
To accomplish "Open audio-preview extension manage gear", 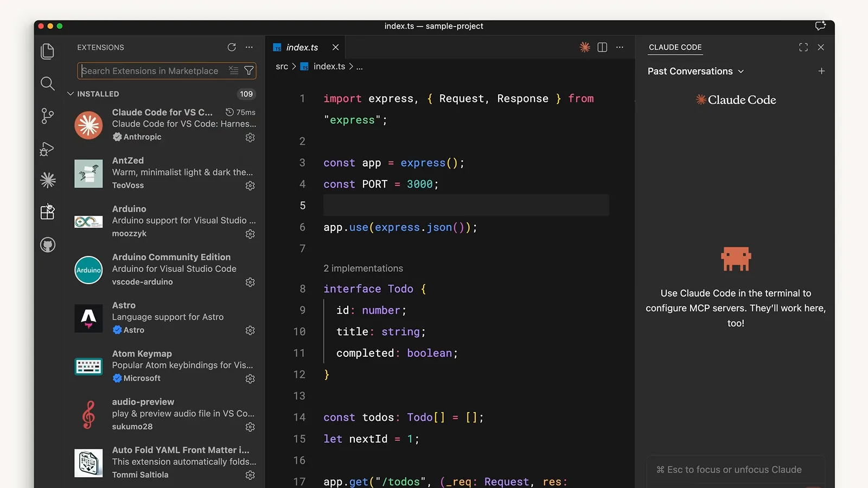I will (250, 427).
